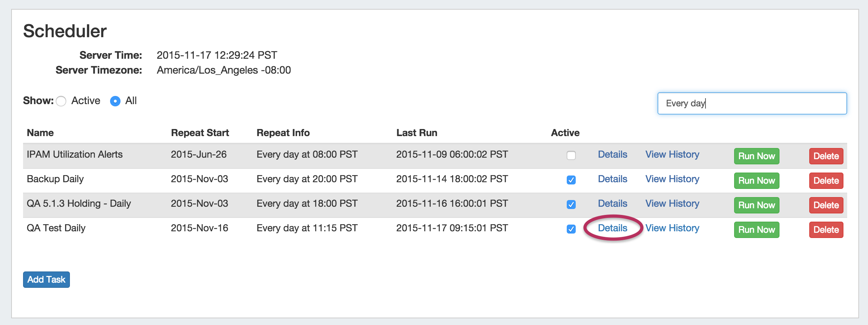Uncheck QA Test Daily active checkbox

point(571,229)
